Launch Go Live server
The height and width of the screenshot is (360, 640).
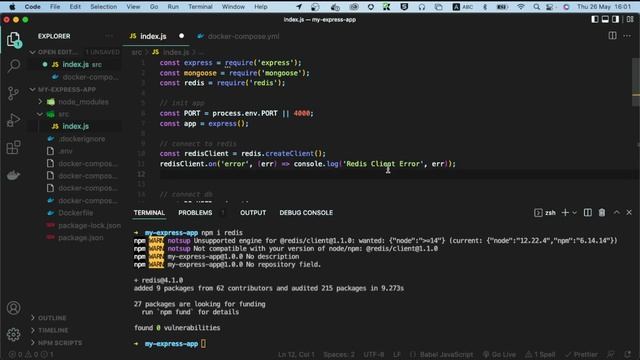(x=499, y=354)
